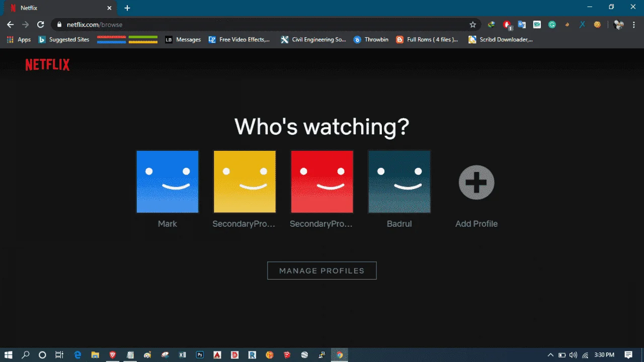This screenshot has height=362, width=644.
Task: Open the Throwbin bookmark
Action: (371, 40)
